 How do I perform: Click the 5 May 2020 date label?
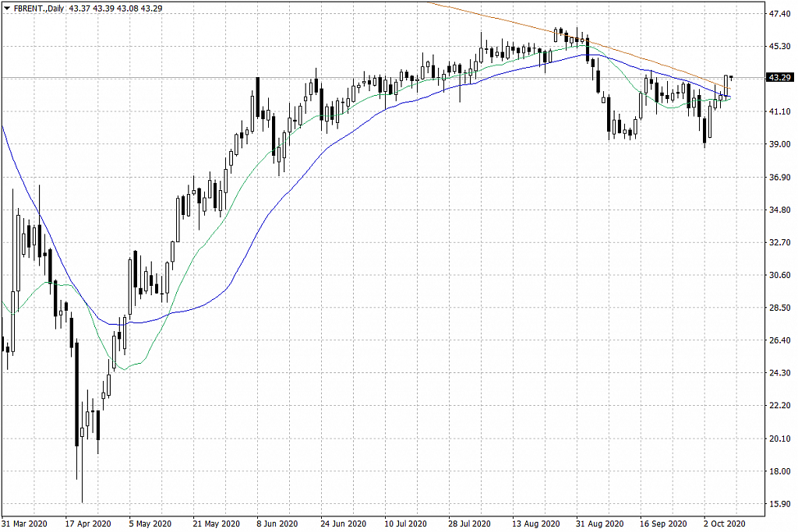(x=150, y=524)
